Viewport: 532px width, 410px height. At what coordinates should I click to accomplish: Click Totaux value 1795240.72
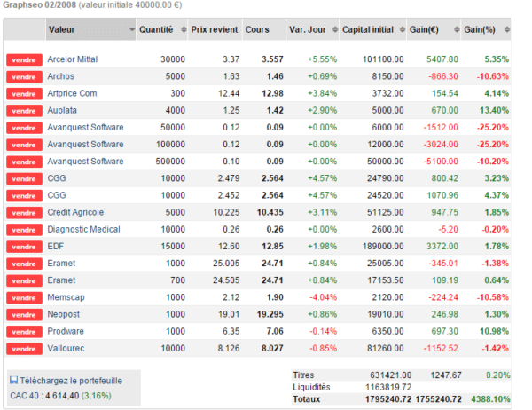pyautogui.click(x=388, y=399)
